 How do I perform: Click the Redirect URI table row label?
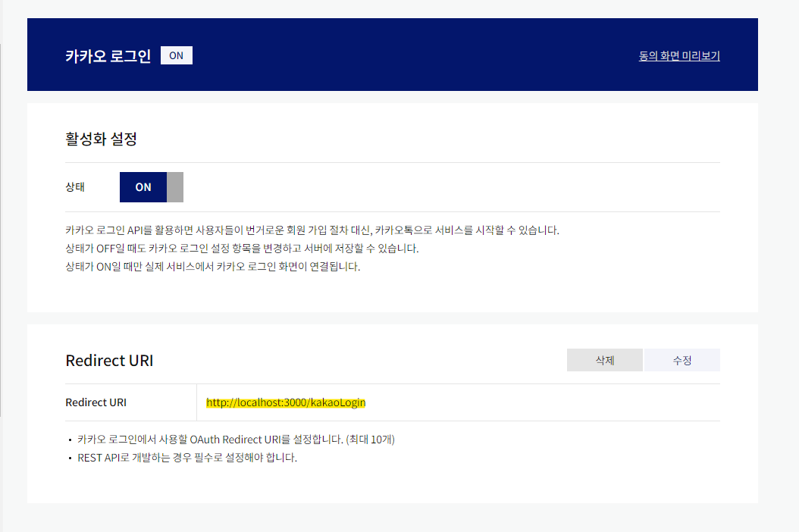(96, 402)
